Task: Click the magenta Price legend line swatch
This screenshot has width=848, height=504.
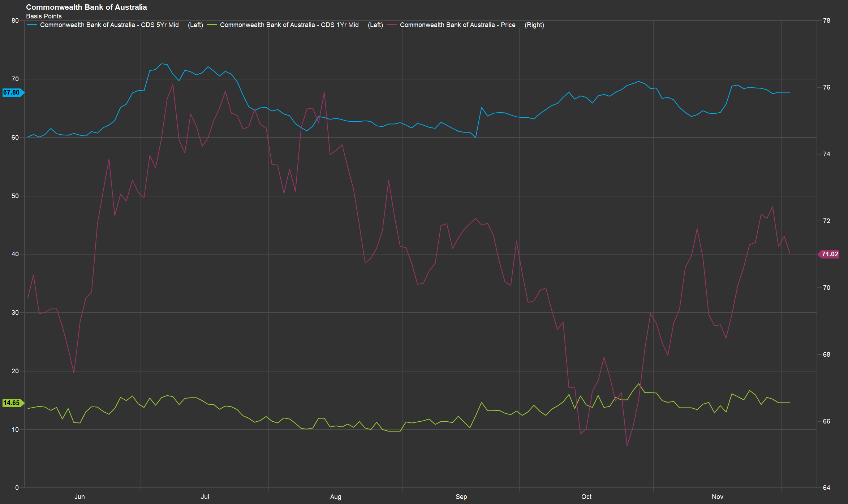Action: (x=392, y=25)
